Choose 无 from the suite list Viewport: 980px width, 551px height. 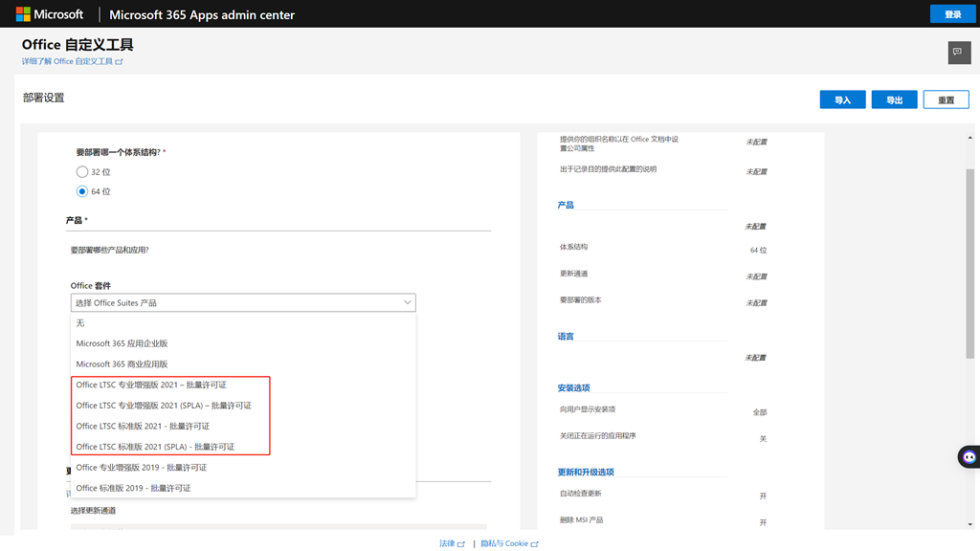243,323
